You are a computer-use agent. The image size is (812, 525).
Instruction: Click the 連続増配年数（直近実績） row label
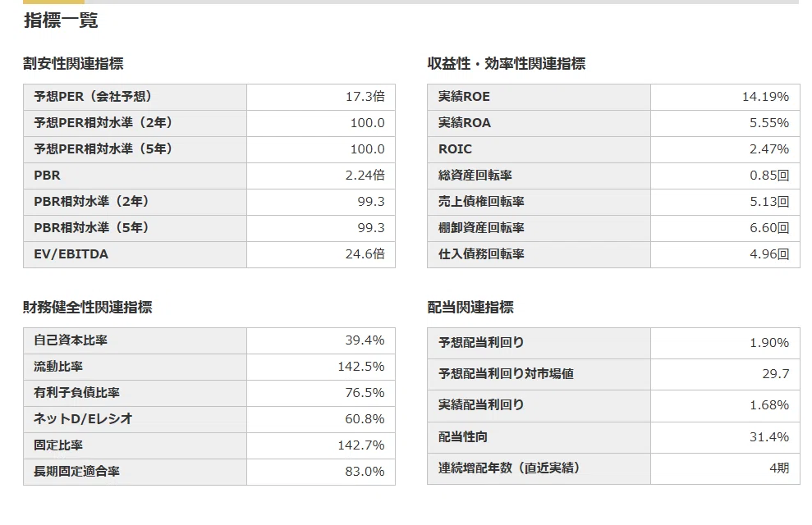click(x=508, y=468)
